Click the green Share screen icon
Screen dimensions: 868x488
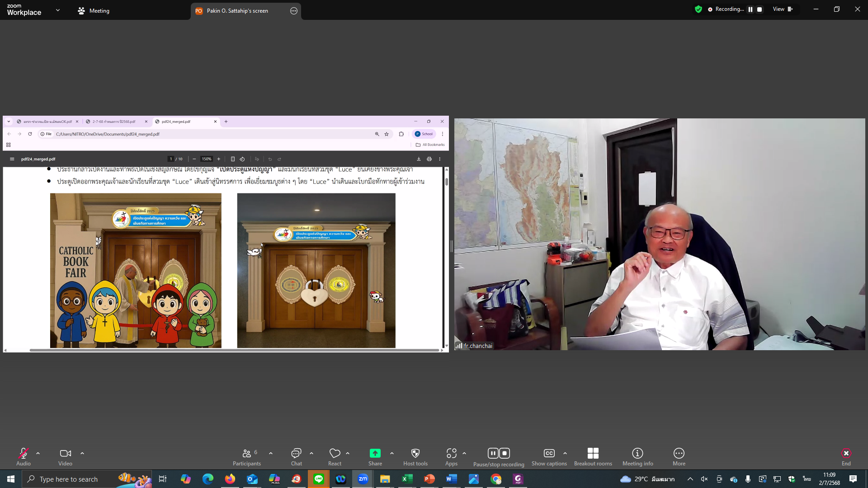(x=375, y=453)
